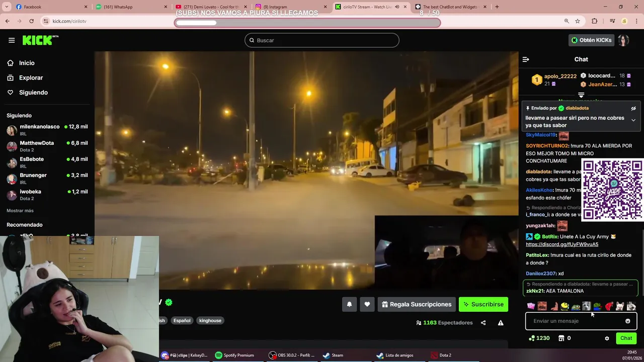
Task: Send the message with the green Chat button
Action: [626, 338]
